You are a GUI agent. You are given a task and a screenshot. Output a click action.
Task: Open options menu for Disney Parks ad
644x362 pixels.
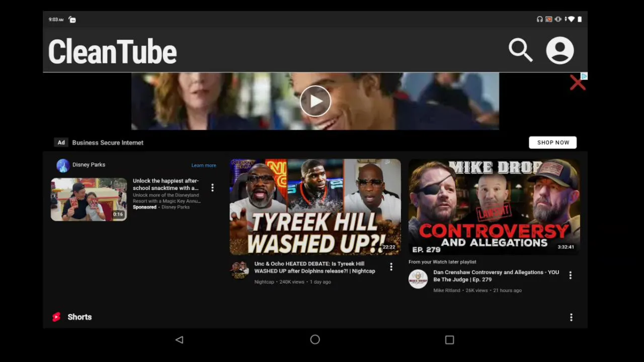[212, 188]
